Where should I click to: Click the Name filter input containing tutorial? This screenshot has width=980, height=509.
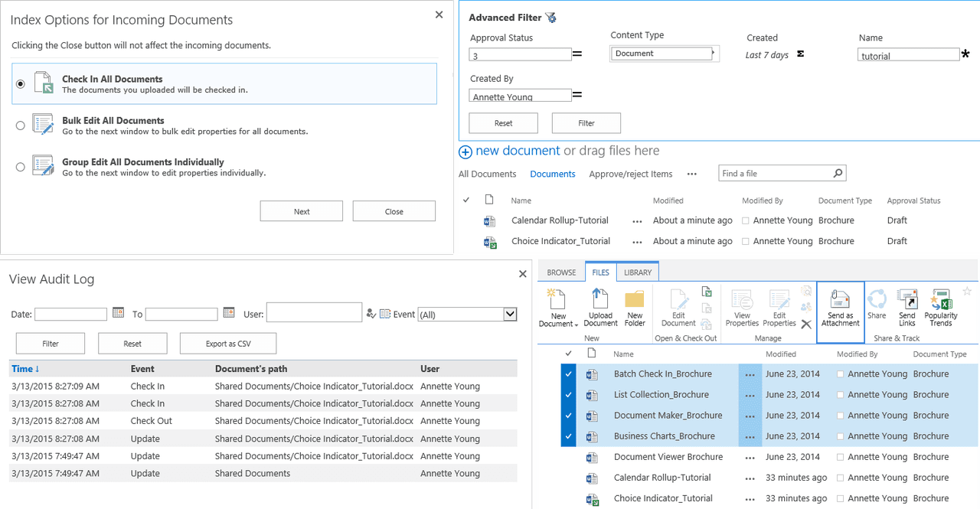point(909,55)
